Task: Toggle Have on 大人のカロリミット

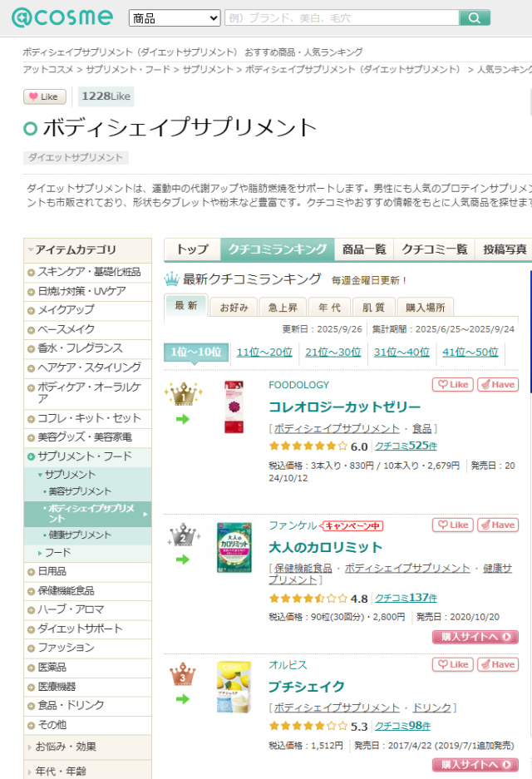Action: 497,525
